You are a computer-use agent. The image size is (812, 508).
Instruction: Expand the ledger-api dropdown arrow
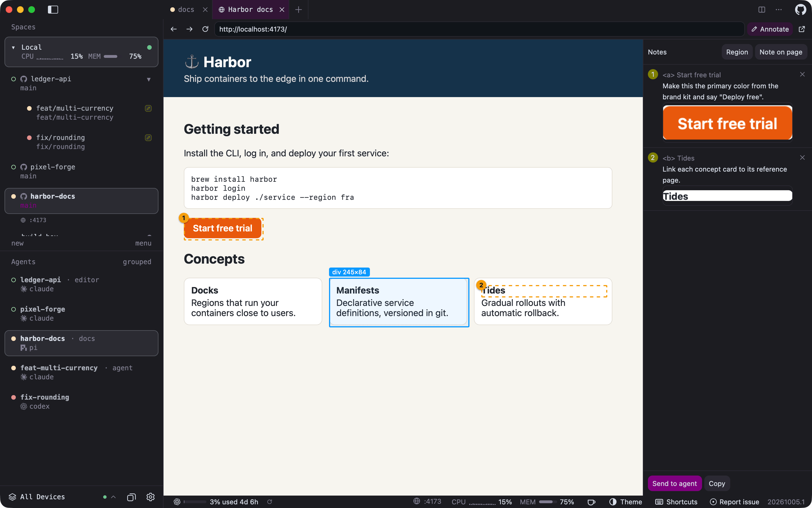pos(149,79)
